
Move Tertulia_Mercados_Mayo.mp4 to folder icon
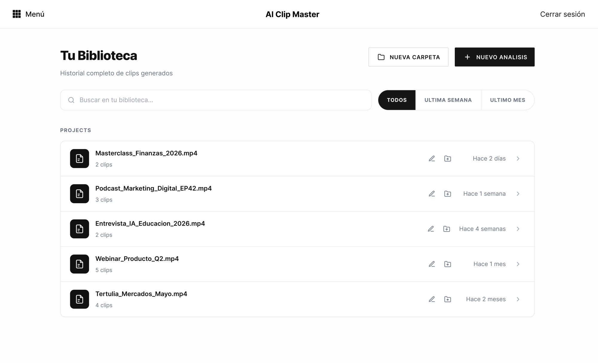tap(448, 299)
